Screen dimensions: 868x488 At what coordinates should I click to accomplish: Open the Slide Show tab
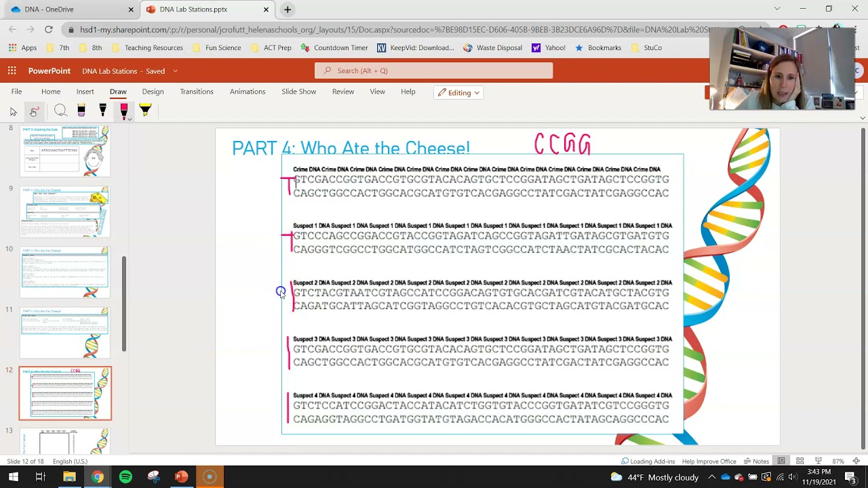coord(299,92)
